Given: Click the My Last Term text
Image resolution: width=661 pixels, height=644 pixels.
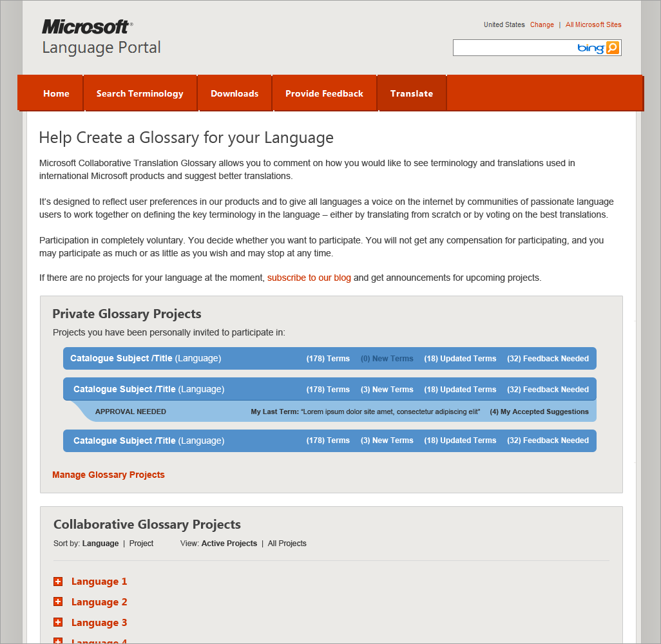Looking at the screenshot, I should pos(365,412).
